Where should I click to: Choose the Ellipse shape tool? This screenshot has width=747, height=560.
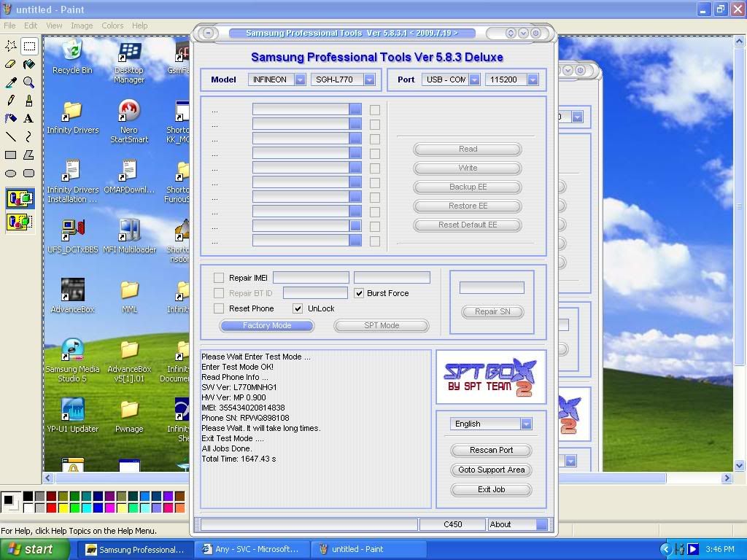[x=11, y=173]
